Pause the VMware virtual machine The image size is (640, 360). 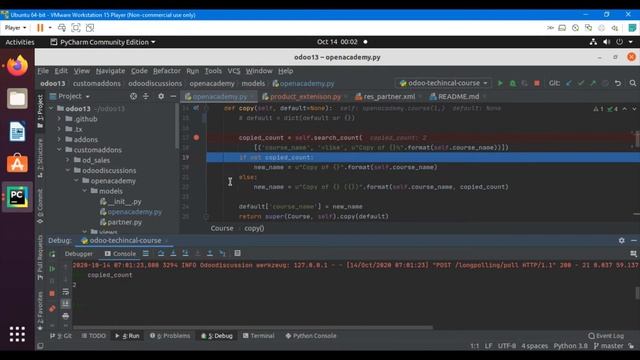click(x=40, y=28)
